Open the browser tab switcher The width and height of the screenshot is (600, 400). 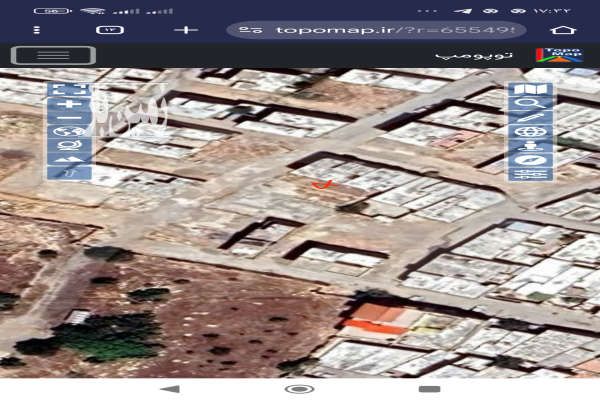110,30
